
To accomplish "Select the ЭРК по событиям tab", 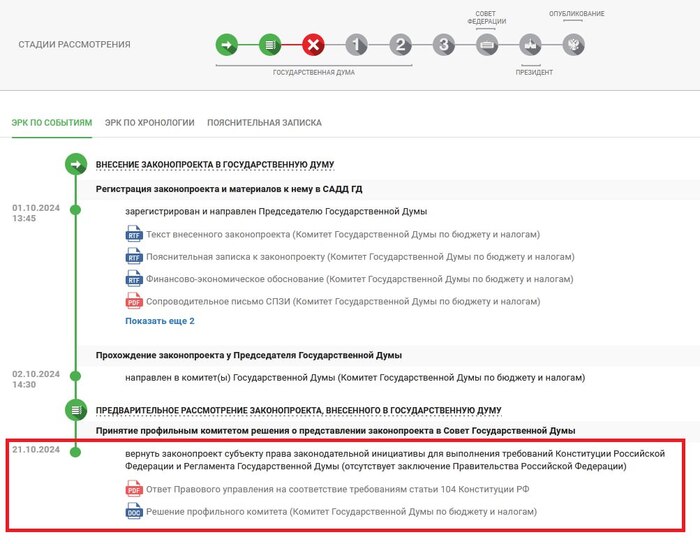I will (x=52, y=123).
